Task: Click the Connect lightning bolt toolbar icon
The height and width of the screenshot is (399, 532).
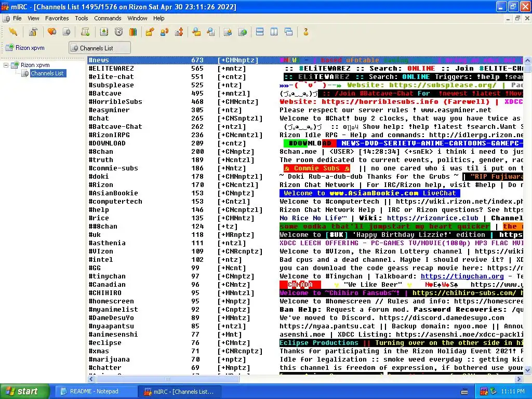Action: [13, 32]
